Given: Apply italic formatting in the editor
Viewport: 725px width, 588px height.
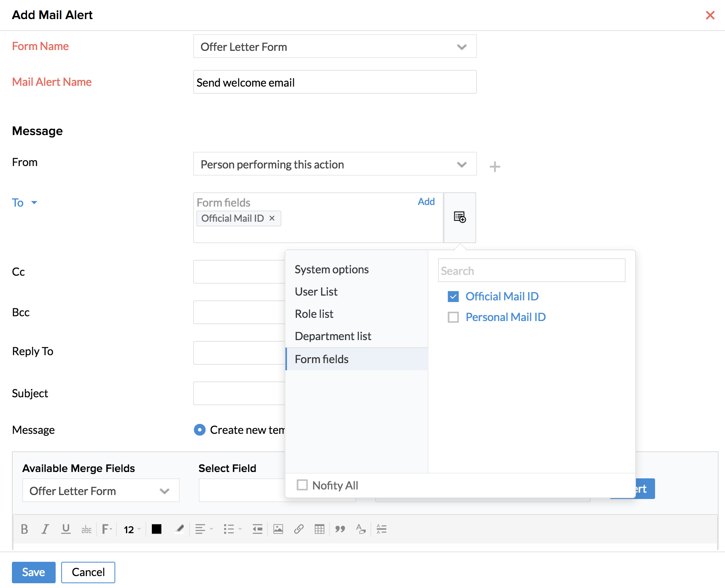Looking at the screenshot, I should point(45,529).
